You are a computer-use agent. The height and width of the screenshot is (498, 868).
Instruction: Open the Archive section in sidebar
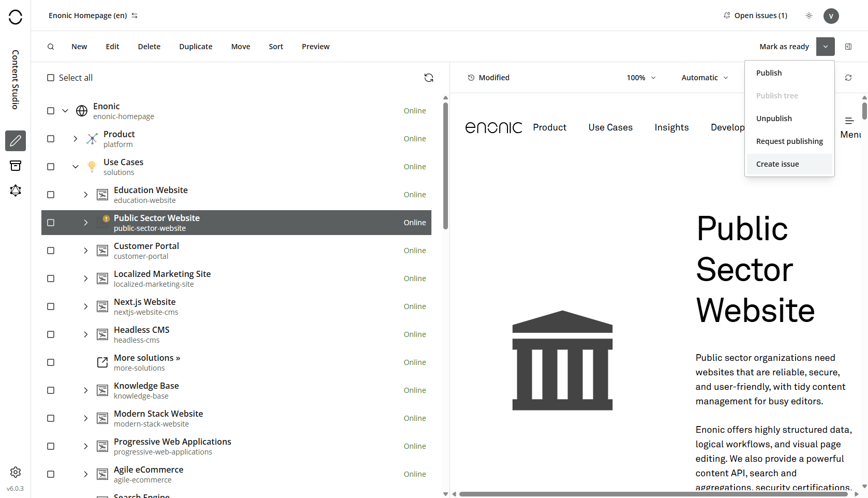[x=16, y=166]
